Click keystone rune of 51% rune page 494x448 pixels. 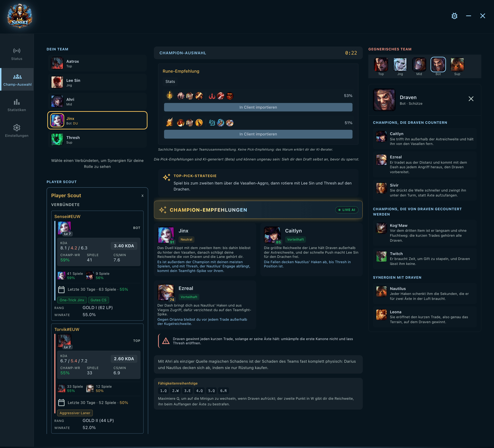click(x=170, y=123)
